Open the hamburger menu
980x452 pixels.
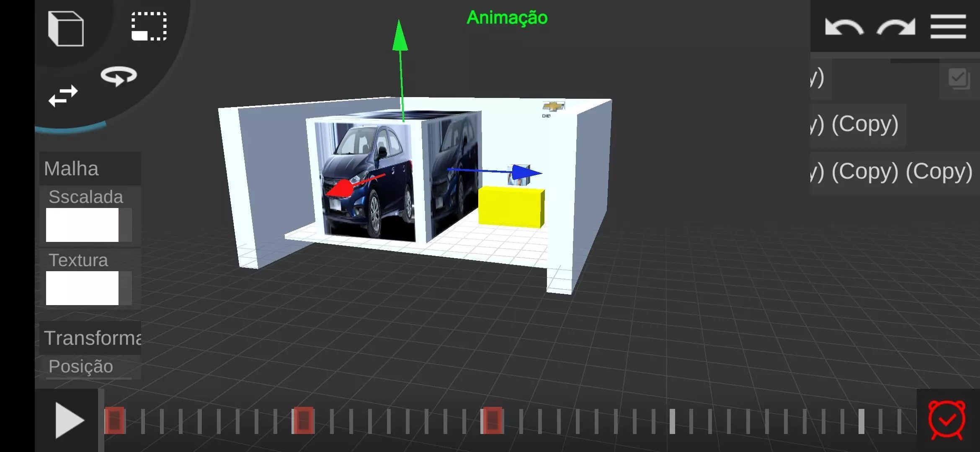(948, 26)
